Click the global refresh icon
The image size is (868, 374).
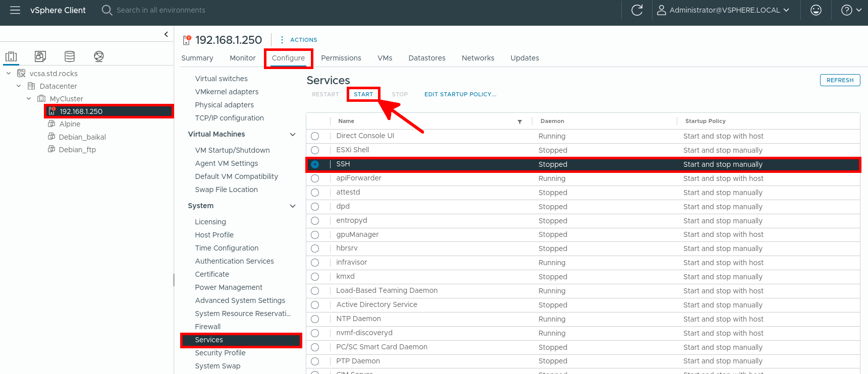(x=637, y=10)
